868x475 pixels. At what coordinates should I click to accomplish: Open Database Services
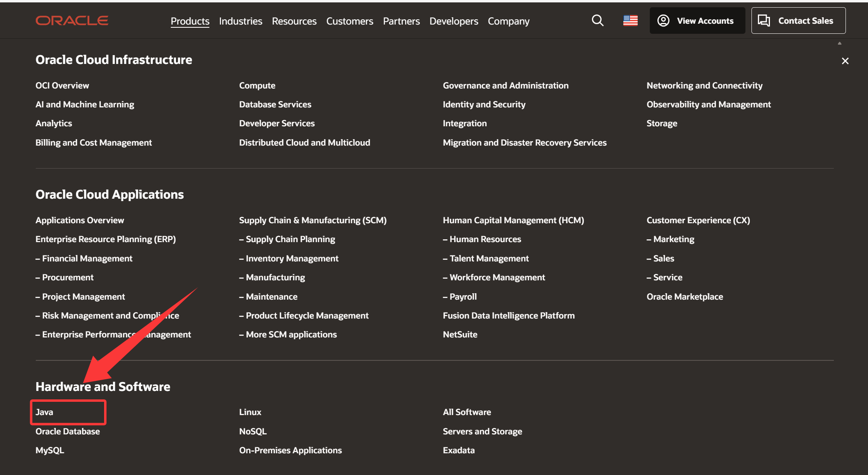click(275, 104)
